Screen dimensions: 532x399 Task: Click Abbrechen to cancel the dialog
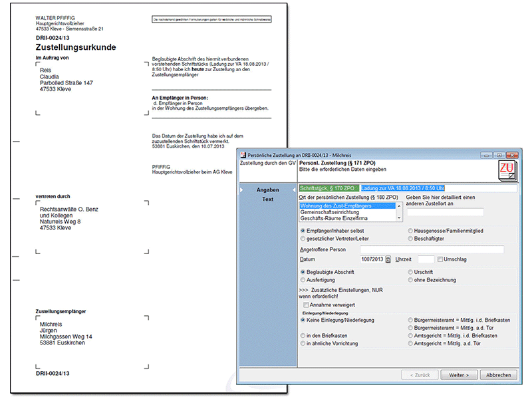[498, 375]
